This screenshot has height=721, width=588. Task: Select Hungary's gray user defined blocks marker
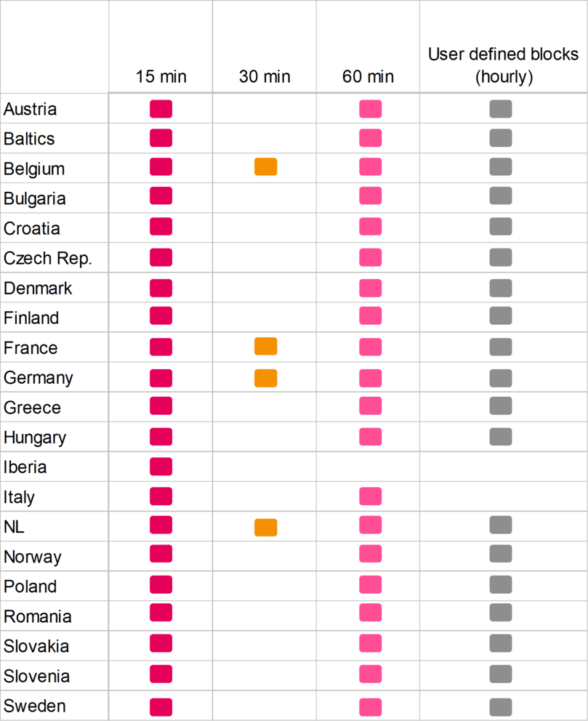pyautogui.click(x=500, y=436)
